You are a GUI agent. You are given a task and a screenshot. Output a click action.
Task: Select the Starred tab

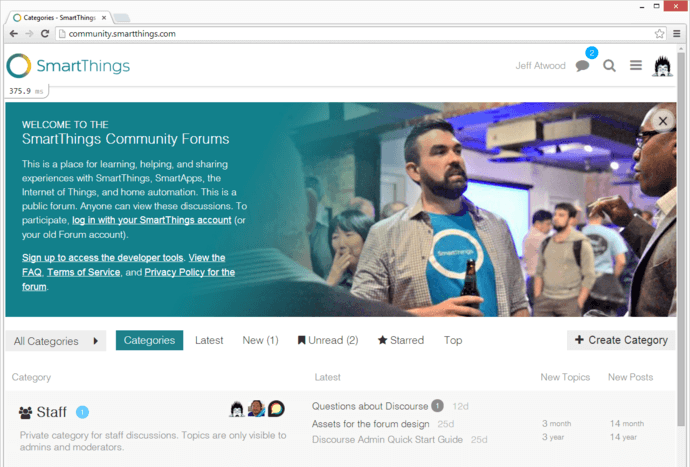[x=400, y=340]
